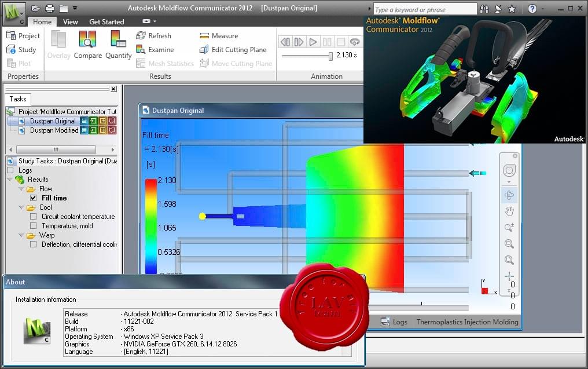Viewport: 588px width, 369px height.
Task: Click the Print icon in quick access toolbar
Action: 50,8
